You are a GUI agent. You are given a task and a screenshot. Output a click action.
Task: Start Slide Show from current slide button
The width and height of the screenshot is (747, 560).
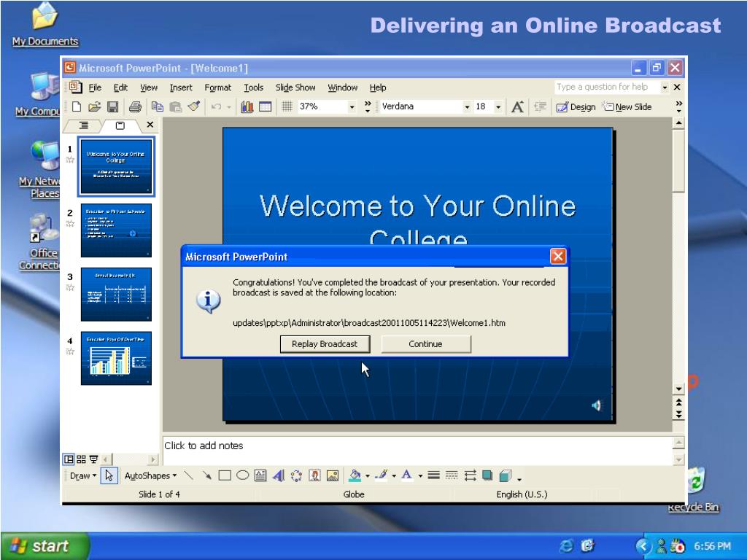(x=93, y=459)
